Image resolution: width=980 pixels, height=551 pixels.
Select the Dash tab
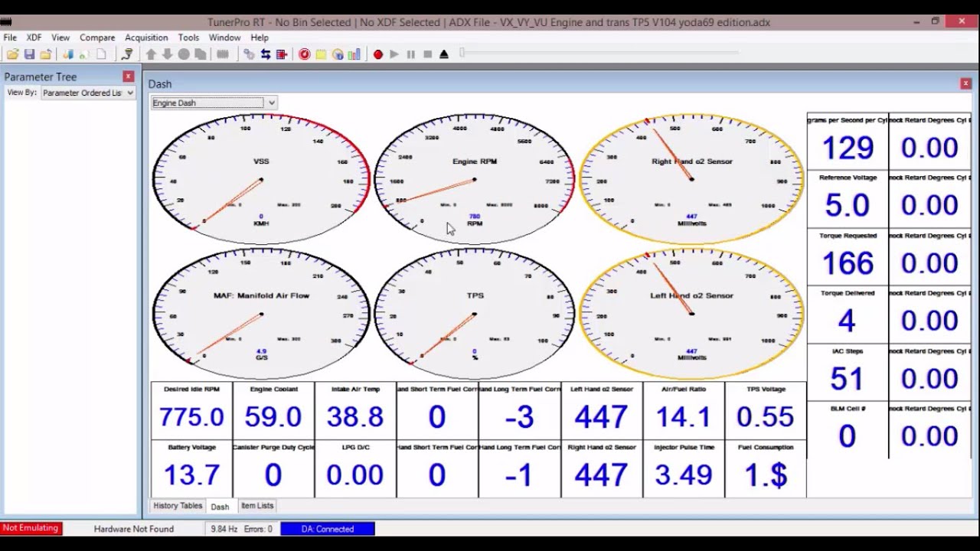[220, 507]
